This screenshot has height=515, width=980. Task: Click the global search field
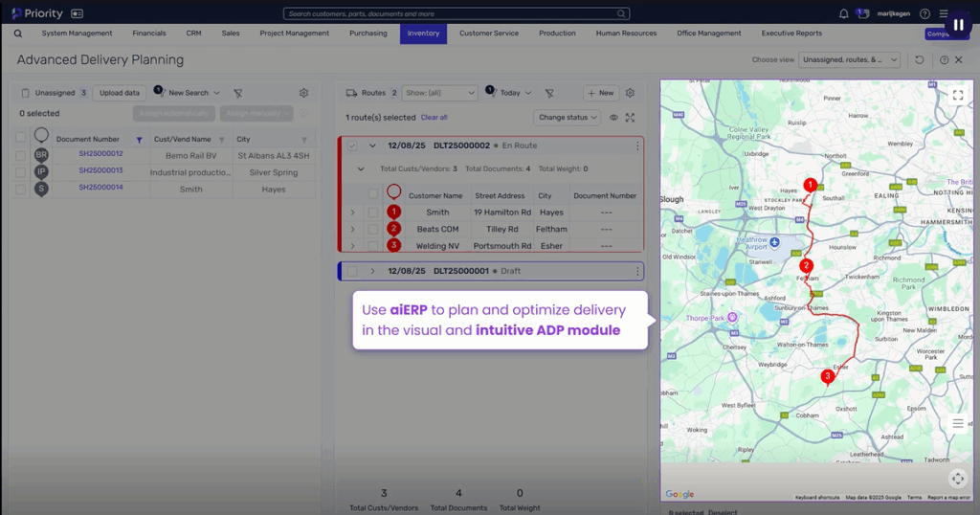457,13
